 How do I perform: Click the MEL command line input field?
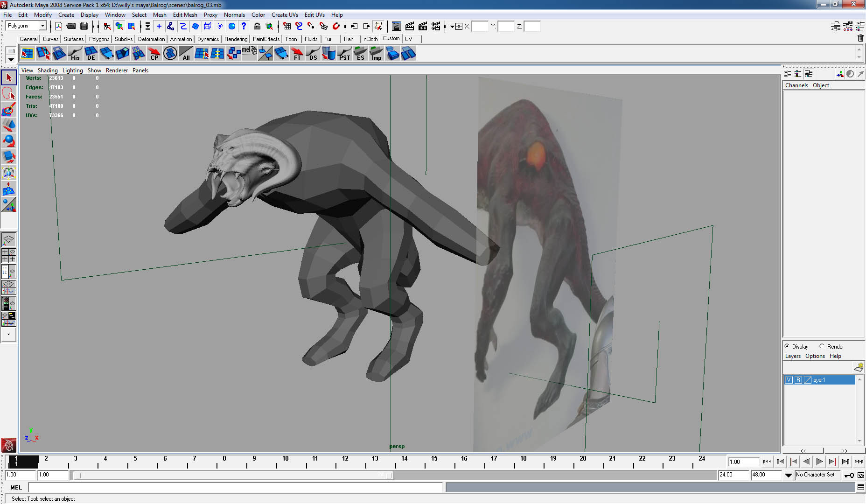235,487
